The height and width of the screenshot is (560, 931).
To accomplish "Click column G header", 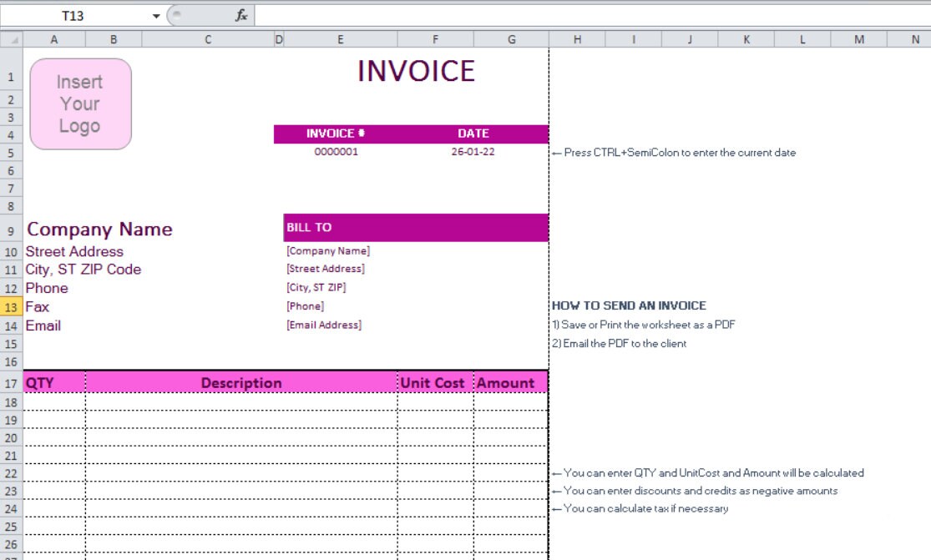I will tap(510, 38).
